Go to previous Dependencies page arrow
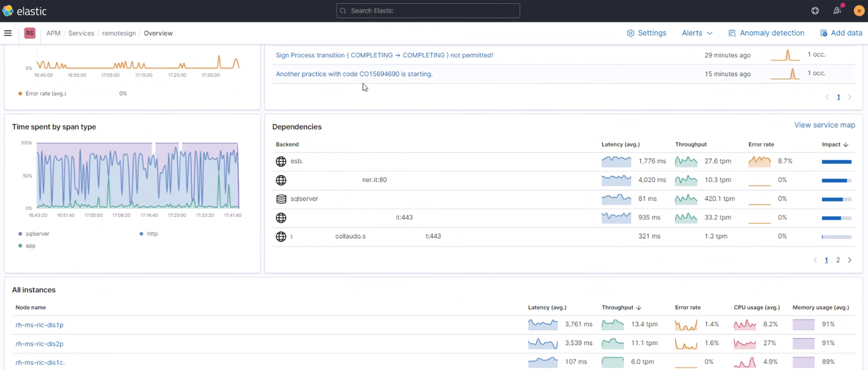This screenshot has width=868, height=370. point(815,260)
